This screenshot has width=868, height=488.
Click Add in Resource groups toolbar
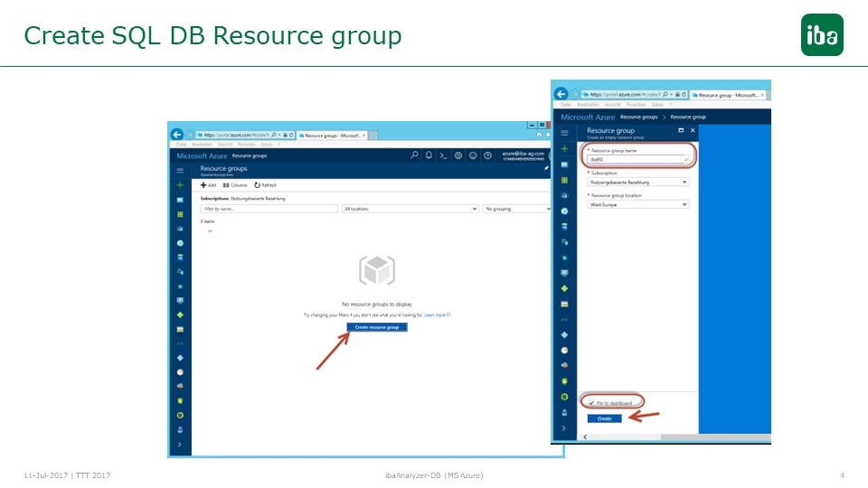[208, 185]
